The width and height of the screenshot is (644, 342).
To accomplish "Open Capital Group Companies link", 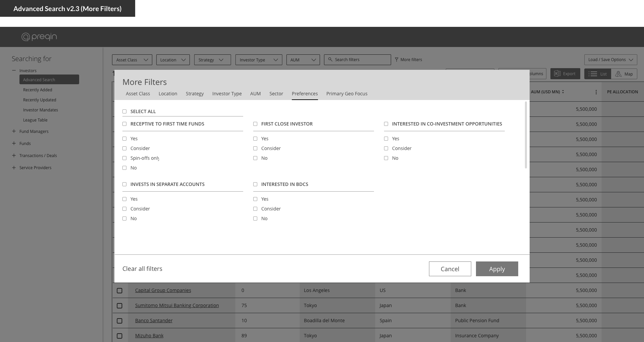I will tap(163, 290).
